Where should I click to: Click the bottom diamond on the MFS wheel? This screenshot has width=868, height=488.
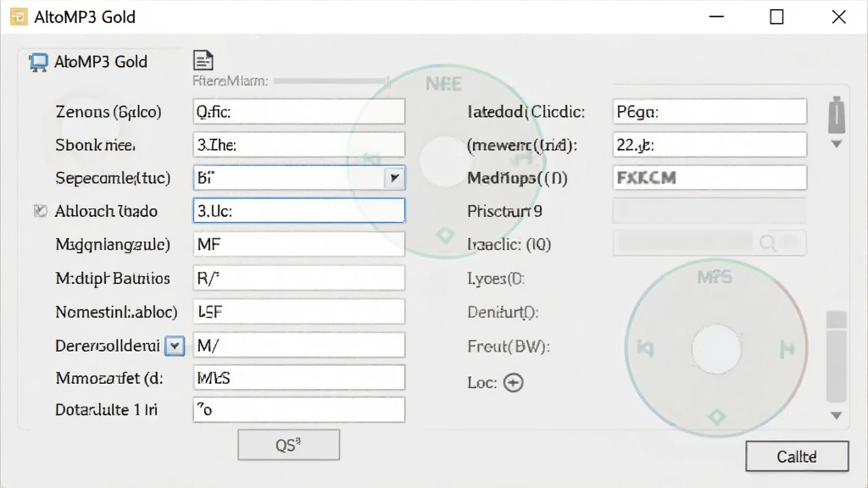[x=717, y=416]
